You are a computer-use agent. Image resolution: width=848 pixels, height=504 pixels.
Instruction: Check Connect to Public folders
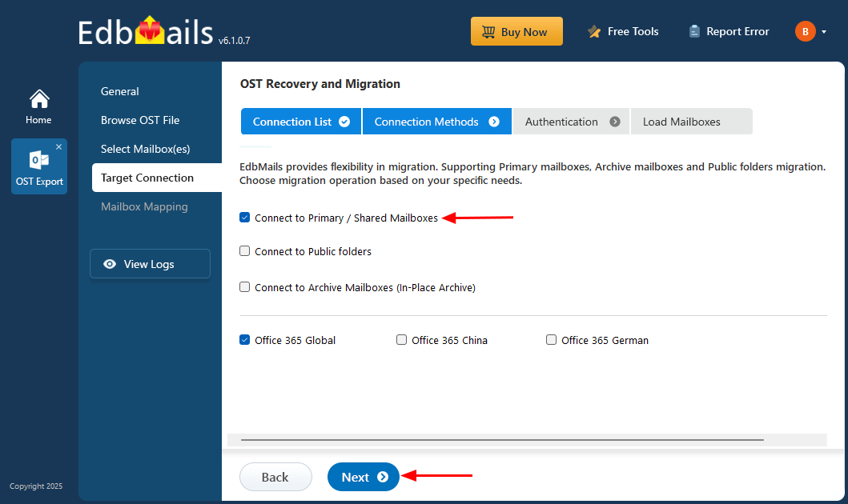click(x=244, y=250)
